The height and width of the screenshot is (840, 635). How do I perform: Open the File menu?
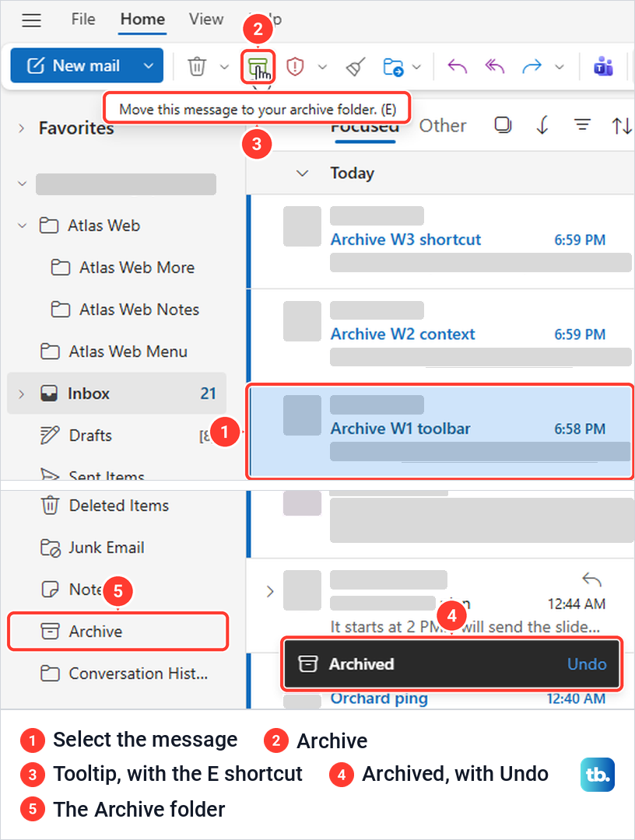pos(83,19)
